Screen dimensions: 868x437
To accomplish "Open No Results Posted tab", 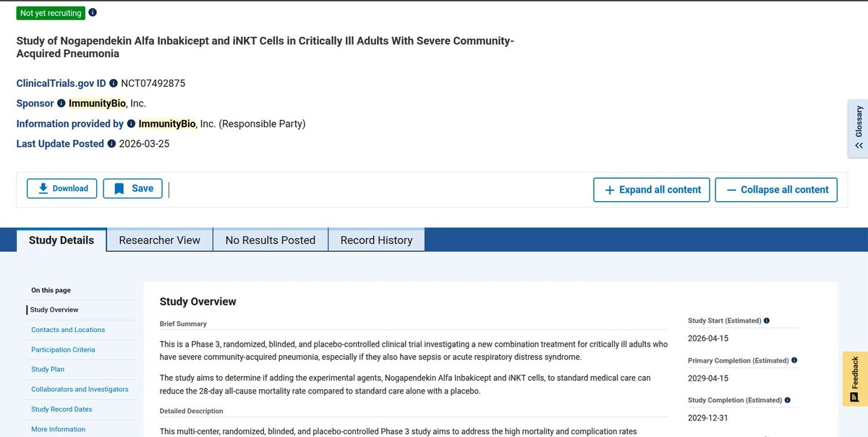I will (271, 240).
